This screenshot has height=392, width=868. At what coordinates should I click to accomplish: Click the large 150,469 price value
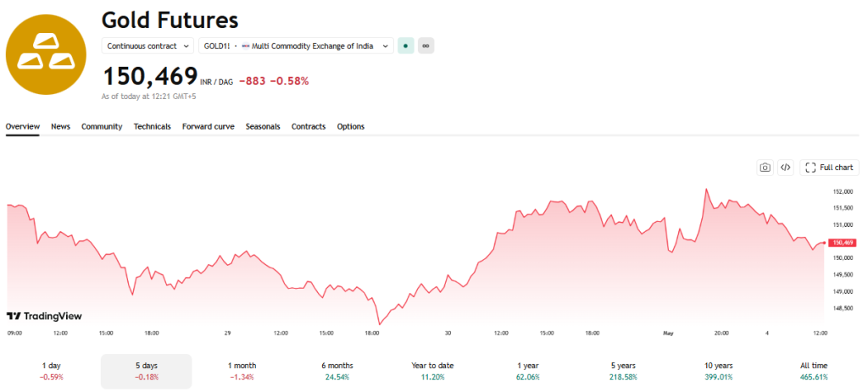click(150, 76)
